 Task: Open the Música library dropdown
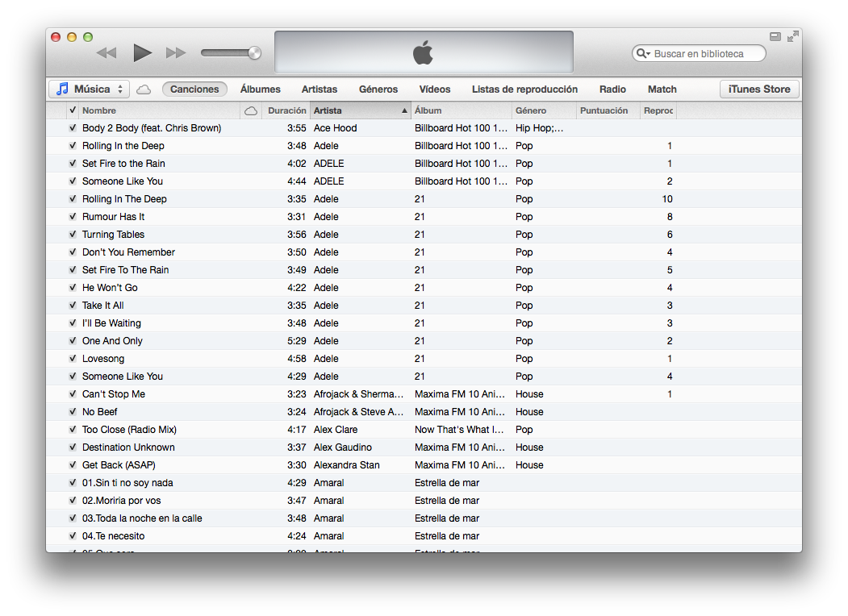point(90,89)
